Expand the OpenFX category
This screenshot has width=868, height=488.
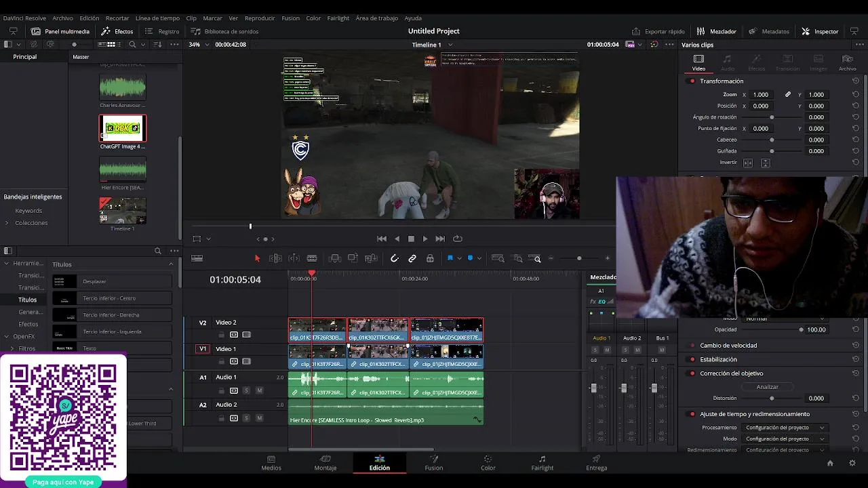point(6,336)
